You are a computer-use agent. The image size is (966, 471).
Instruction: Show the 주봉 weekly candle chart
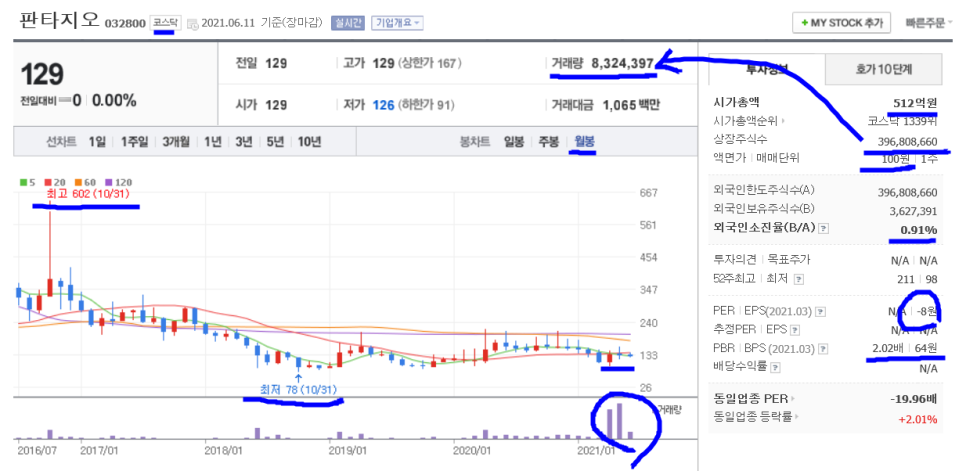(x=548, y=141)
